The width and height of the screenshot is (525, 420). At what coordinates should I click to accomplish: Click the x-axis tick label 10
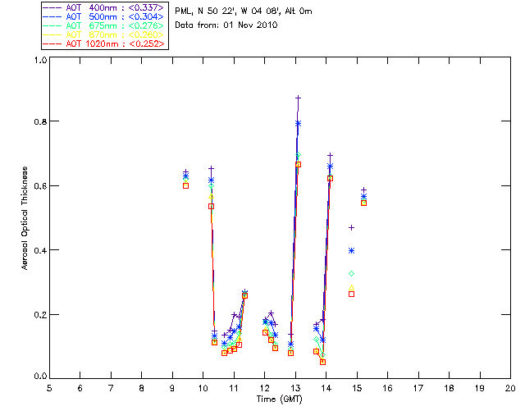coord(203,388)
